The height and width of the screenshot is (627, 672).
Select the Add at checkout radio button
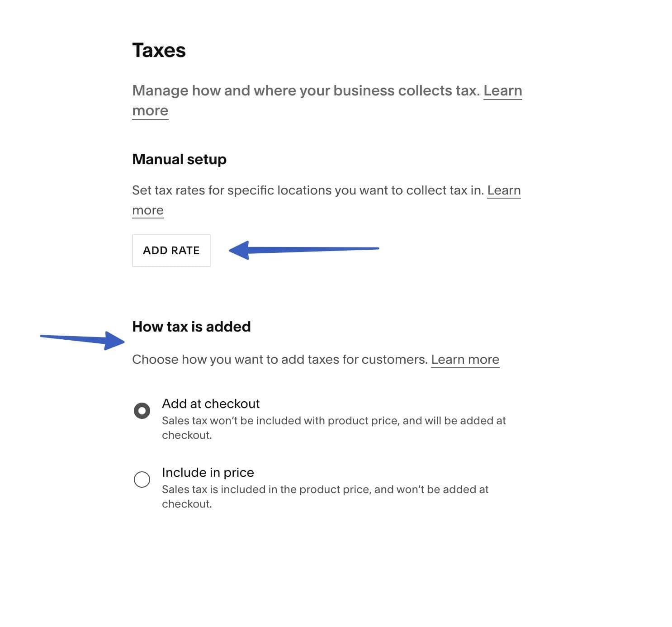[142, 410]
